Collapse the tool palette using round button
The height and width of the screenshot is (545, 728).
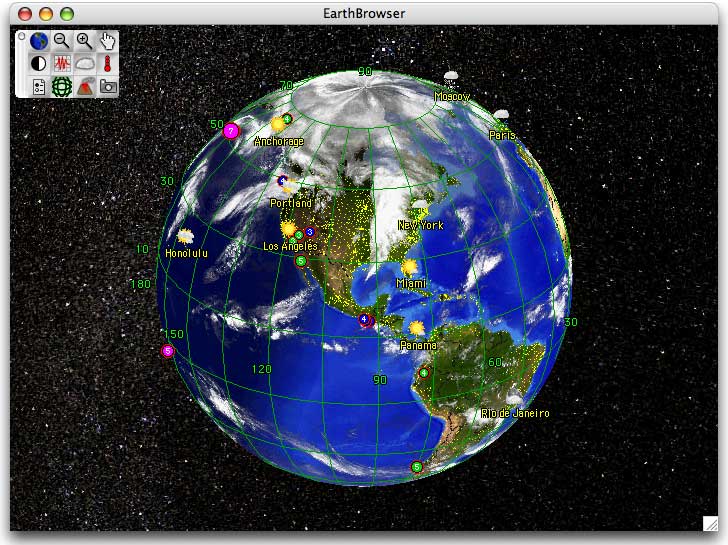click(22, 36)
